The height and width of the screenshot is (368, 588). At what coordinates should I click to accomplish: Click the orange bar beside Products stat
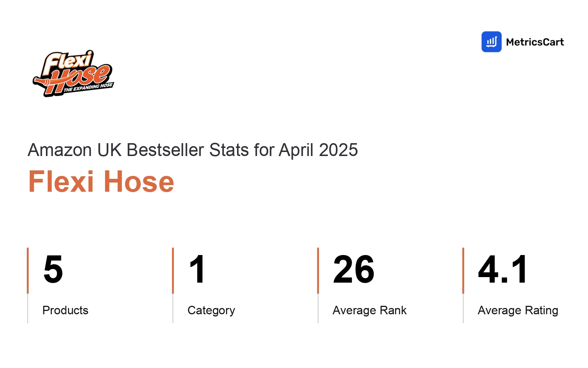pyautogui.click(x=28, y=270)
